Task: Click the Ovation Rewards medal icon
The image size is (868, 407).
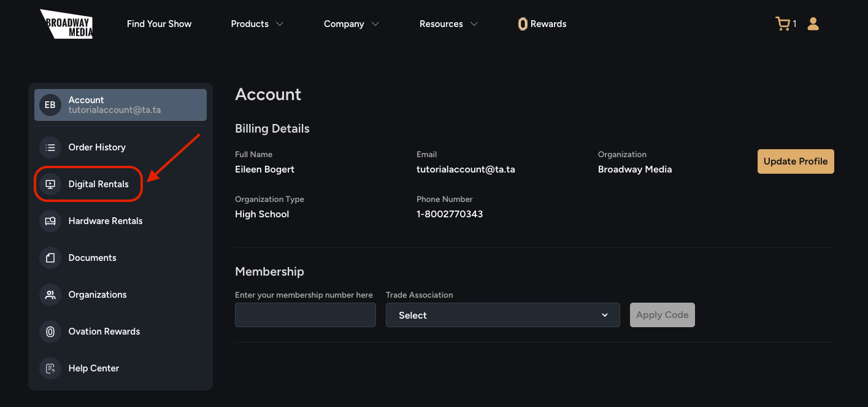Action: pyautogui.click(x=50, y=331)
